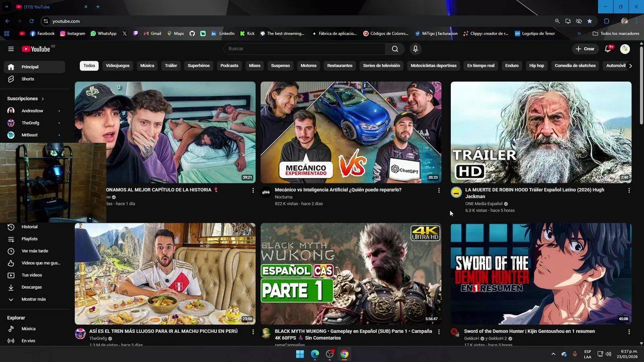Expand sidebar with Mostrar más

pyautogui.click(x=34, y=299)
